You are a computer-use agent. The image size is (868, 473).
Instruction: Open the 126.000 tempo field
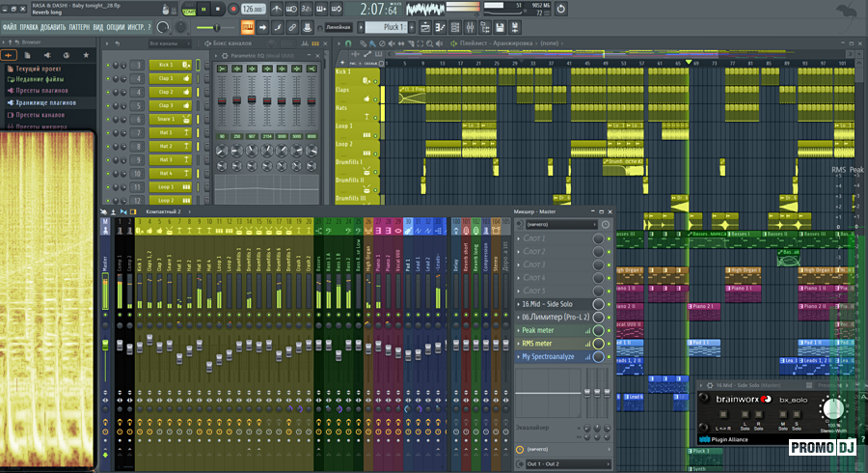pyautogui.click(x=253, y=9)
